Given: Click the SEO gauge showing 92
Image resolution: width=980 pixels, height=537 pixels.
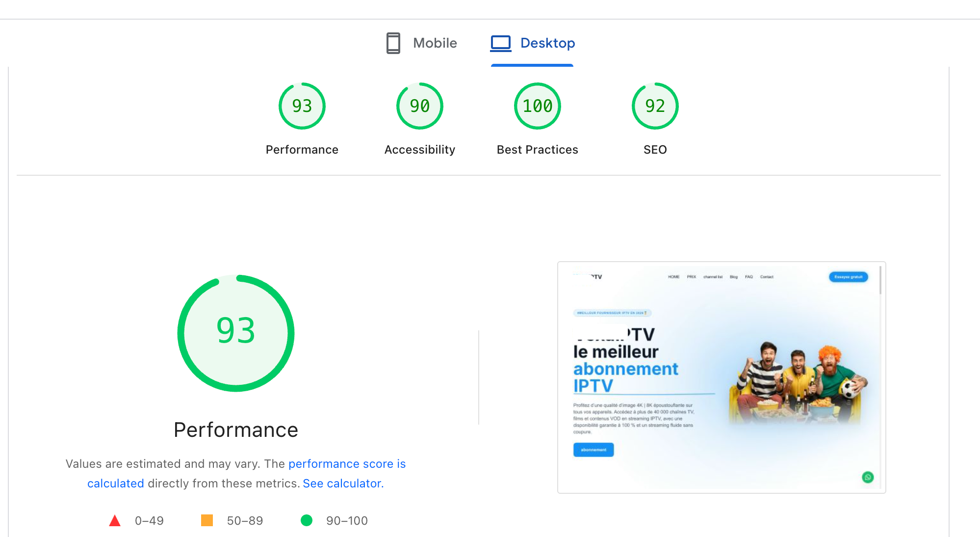Looking at the screenshot, I should pos(654,106).
